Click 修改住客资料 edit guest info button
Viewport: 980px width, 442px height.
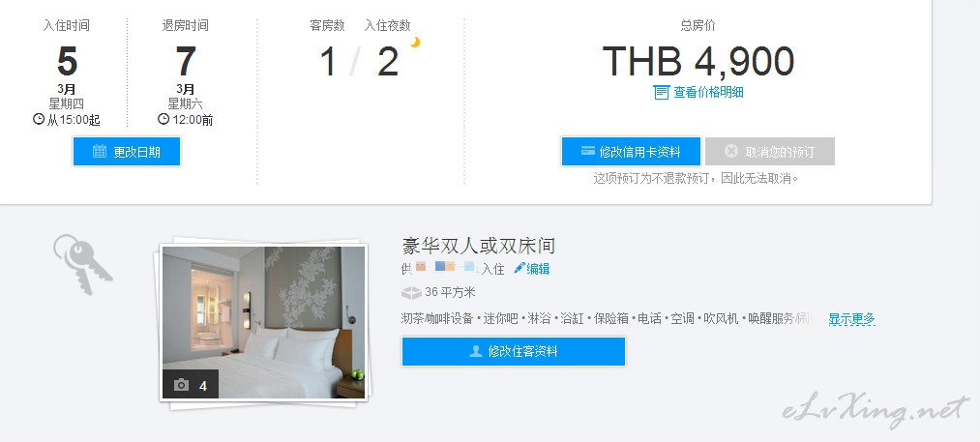coord(513,351)
